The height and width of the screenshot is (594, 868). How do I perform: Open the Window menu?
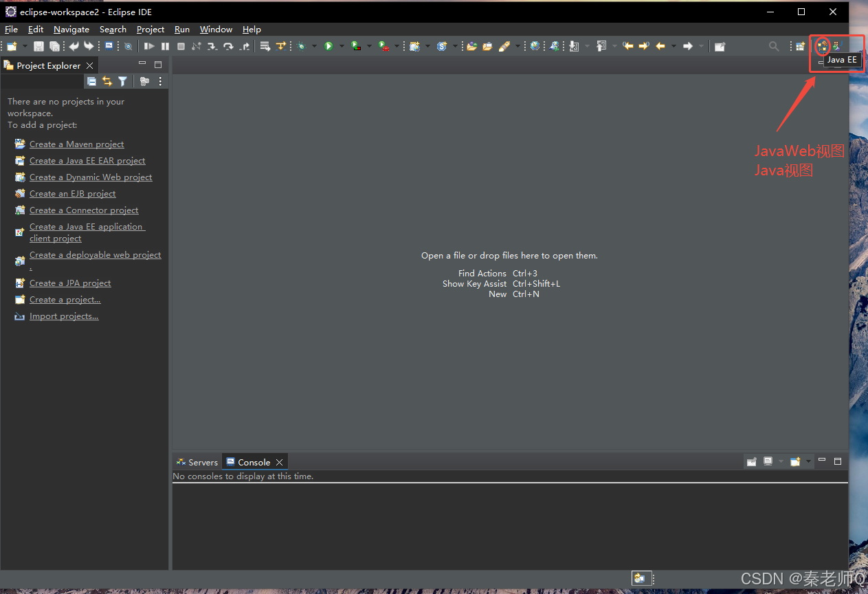[x=216, y=29]
